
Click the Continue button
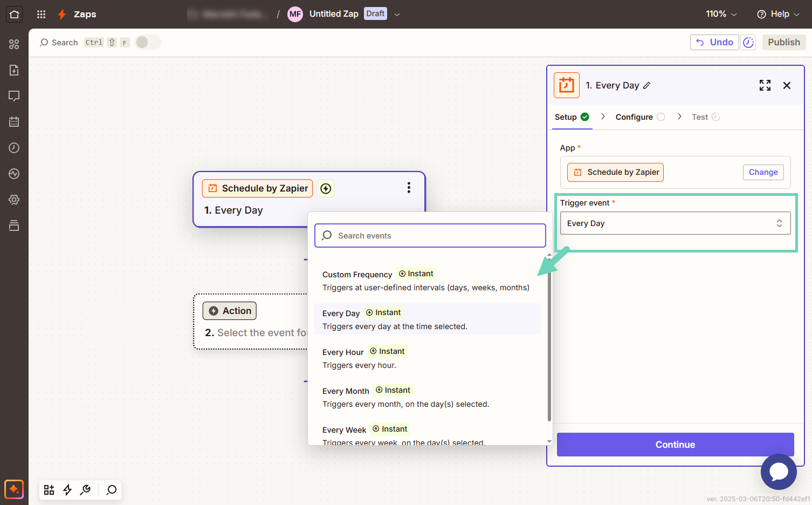tap(675, 445)
